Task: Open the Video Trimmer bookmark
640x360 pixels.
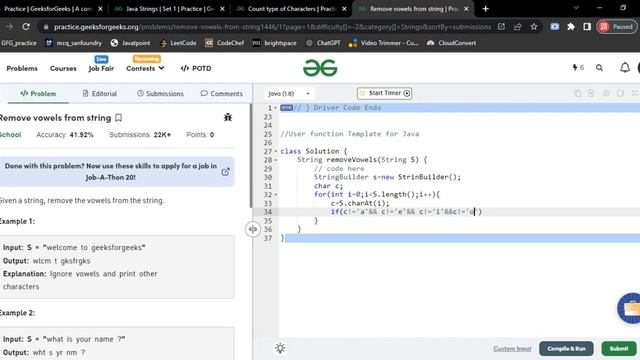Action: coord(384,43)
